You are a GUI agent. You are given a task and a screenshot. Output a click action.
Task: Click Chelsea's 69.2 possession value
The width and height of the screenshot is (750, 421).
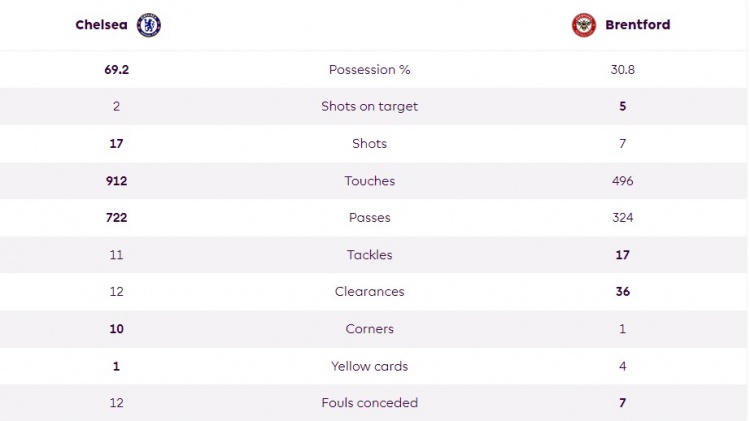point(117,70)
